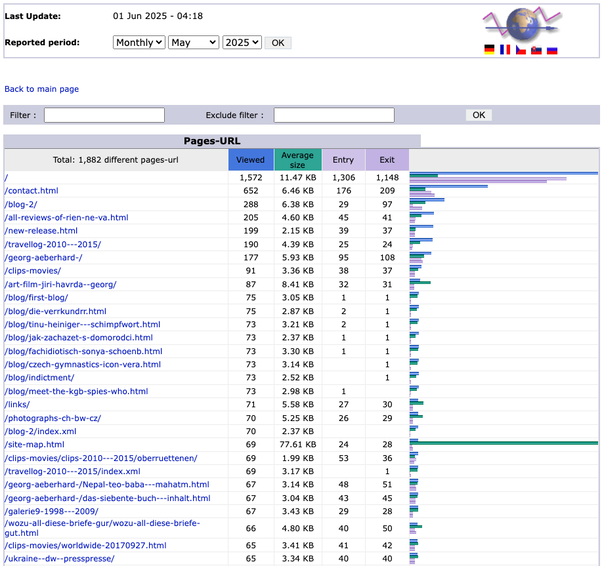Viewport: 604px width, 566px height.
Task: Open /blog/jak-zachazet-s-domorodci.html link
Action: (x=79, y=338)
